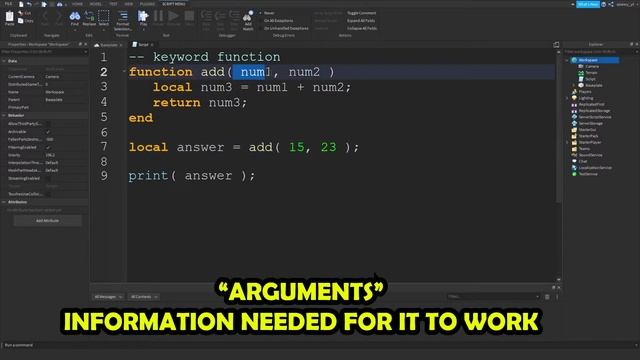
Task: Select the Never debug errors option
Action: (x=268, y=13)
